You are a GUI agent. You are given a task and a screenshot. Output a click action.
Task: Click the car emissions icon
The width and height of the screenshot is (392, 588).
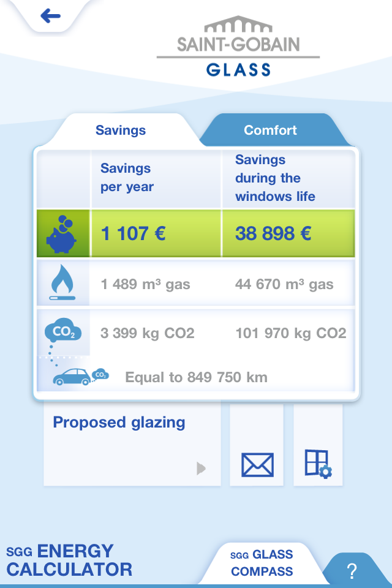81,377
